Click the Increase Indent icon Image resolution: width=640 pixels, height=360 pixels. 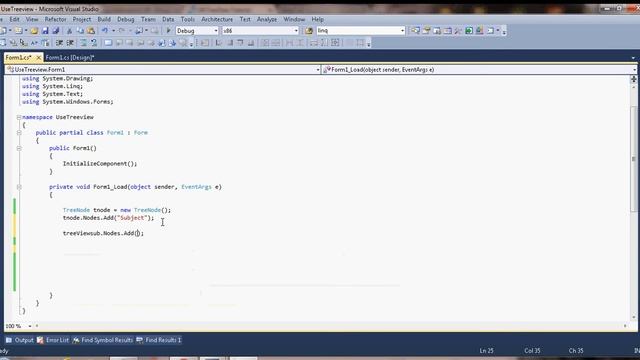tap(70, 42)
